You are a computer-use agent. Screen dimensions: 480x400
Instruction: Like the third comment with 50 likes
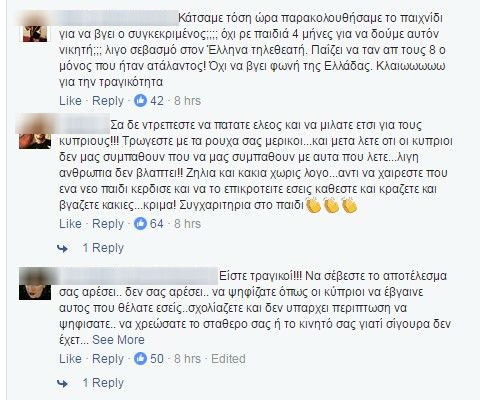pyautogui.click(x=70, y=359)
